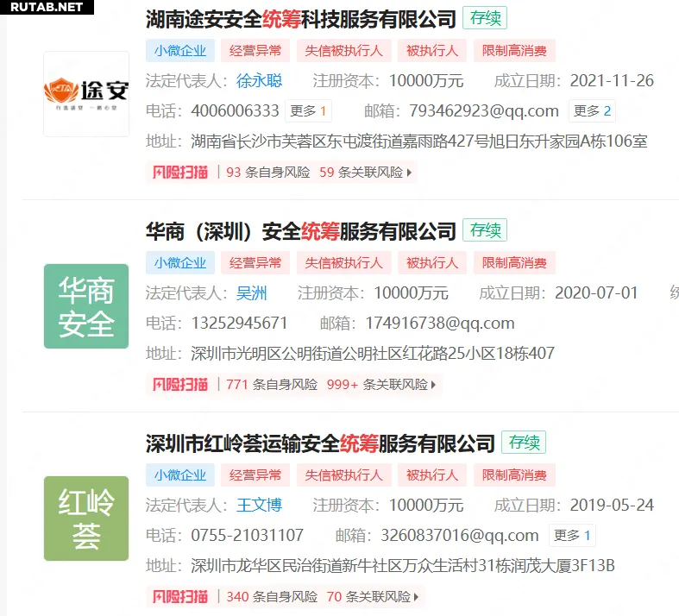This screenshot has width=679, height=616.
Task: Open the 红岭荟 green logo tile
Action: (x=86, y=519)
